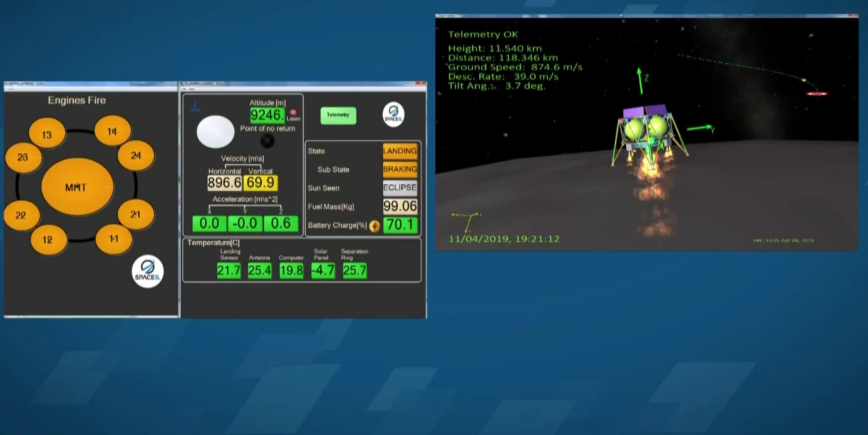Click the BRAKING sub state label
868x435 pixels.
click(400, 169)
